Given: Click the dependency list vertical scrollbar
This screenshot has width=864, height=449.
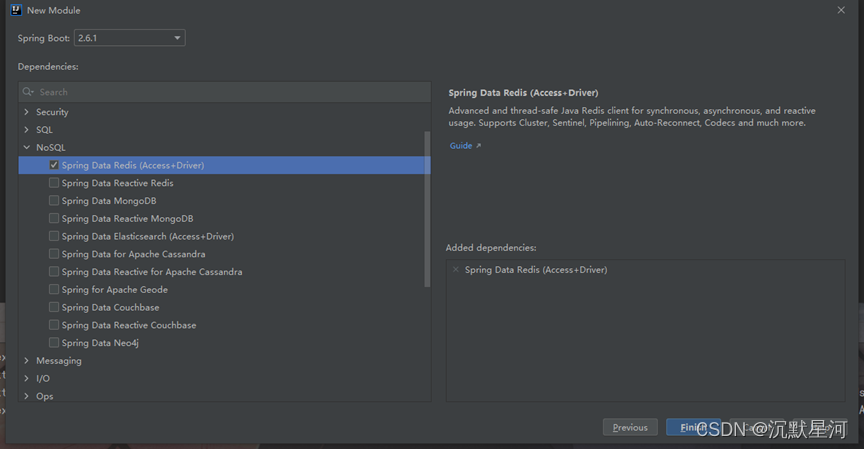Looking at the screenshot, I should [x=427, y=209].
